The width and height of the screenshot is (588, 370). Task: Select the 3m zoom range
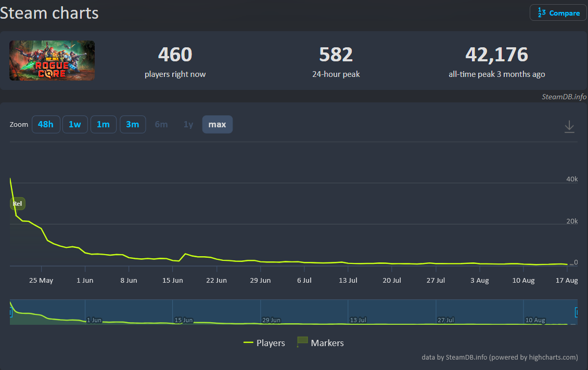(133, 124)
